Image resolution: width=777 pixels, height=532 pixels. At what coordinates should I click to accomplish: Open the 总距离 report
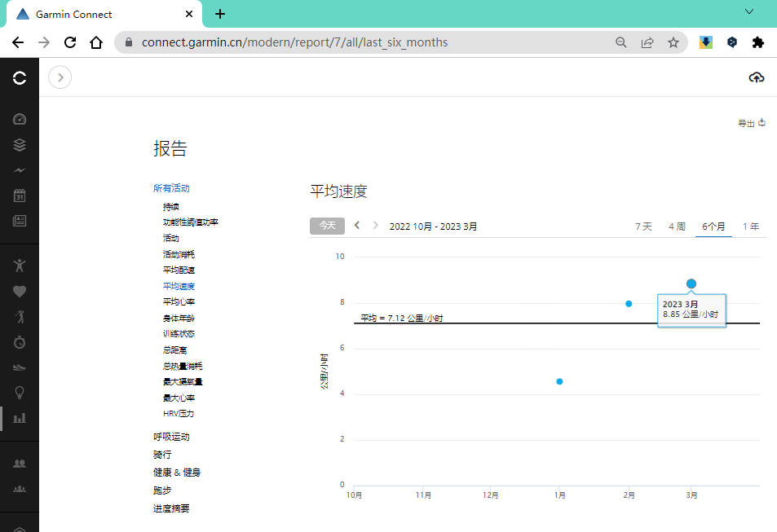pyautogui.click(x=175, y=350)
